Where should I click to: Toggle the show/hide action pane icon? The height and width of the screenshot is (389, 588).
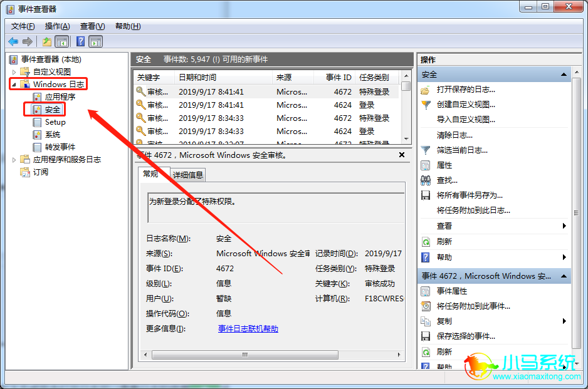[x=96, y=41]
